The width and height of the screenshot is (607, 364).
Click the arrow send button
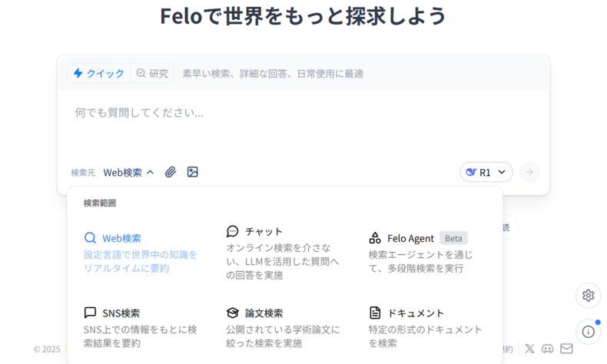[529, 172]
